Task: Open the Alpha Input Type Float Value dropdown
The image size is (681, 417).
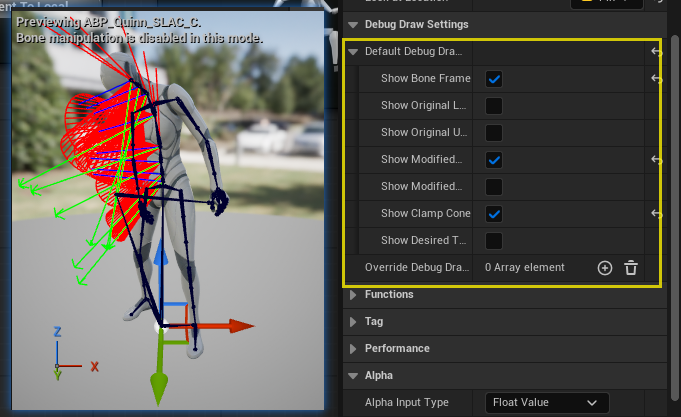Action: [x=547, y=403]
